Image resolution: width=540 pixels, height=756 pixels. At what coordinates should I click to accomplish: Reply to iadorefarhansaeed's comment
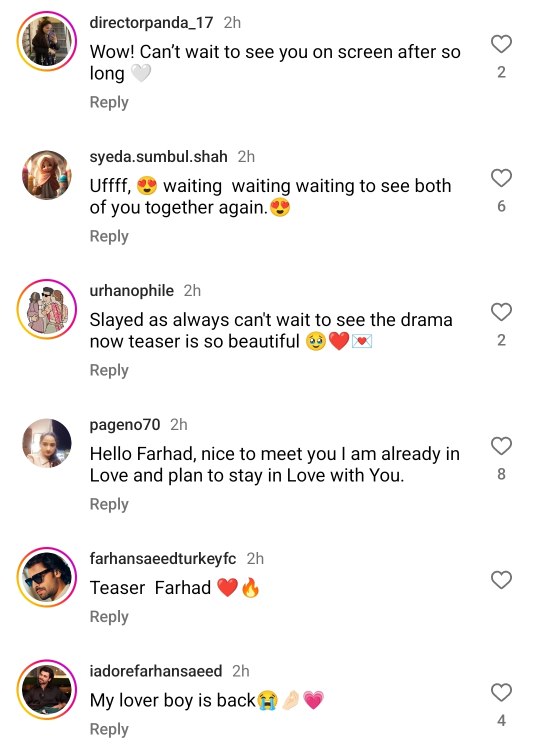(x=108, y=728)
